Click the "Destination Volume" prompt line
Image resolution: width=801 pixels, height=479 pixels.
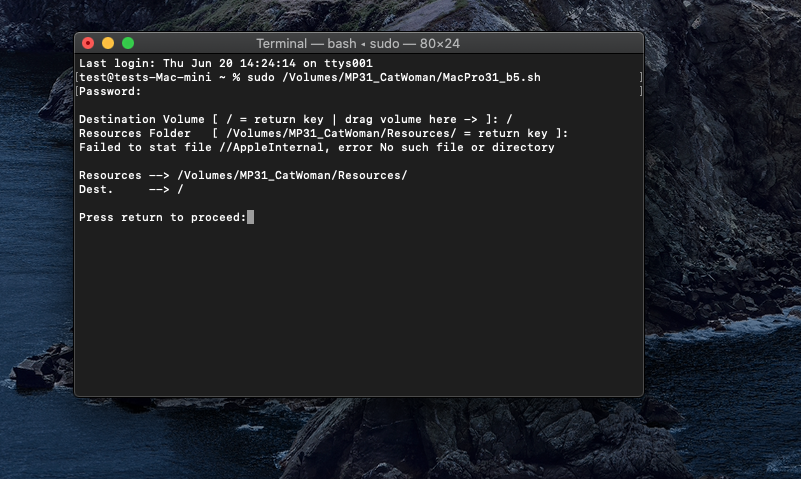(x=295, y=119)
